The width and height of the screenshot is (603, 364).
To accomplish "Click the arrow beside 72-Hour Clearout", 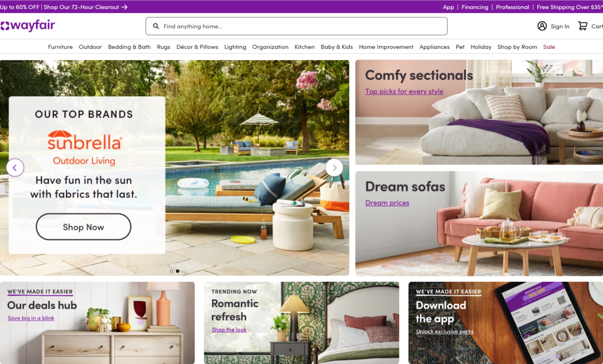I will (124, 7).
